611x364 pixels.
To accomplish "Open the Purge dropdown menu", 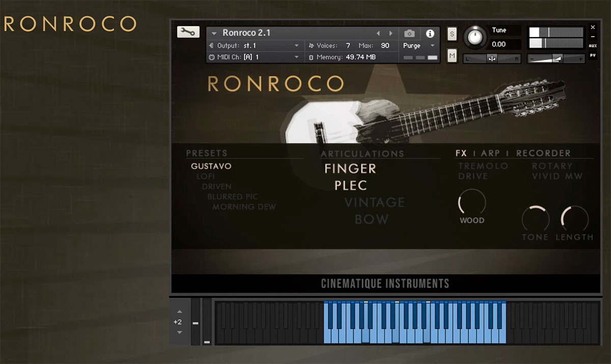I will [x=419, y=45].
